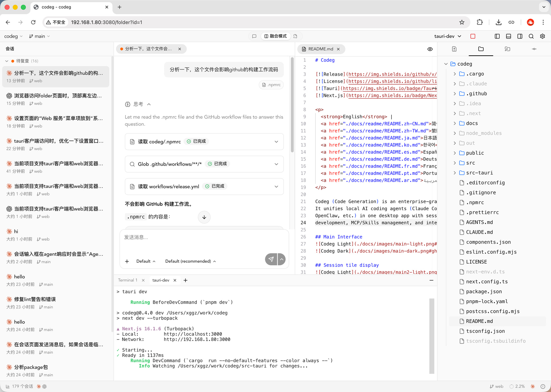Click the web branch indicator in the status bar
Viewport: 551px width, 392px height.
[x=496, y=386]
